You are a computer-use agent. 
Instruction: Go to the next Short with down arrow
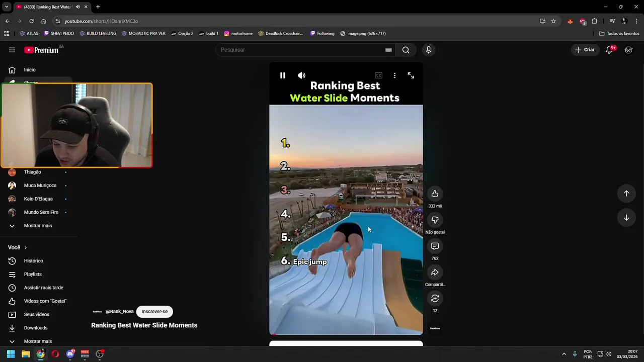pos(626,218)
